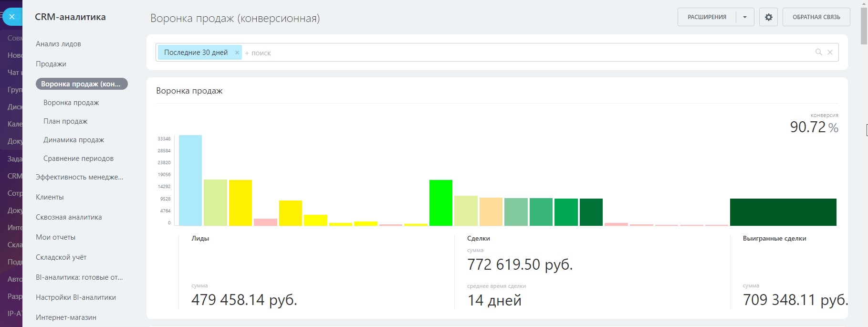Viewport: 868px width, 327px height.
Task: Close the CRM analytics slider panel
Action: pos(11,17)
